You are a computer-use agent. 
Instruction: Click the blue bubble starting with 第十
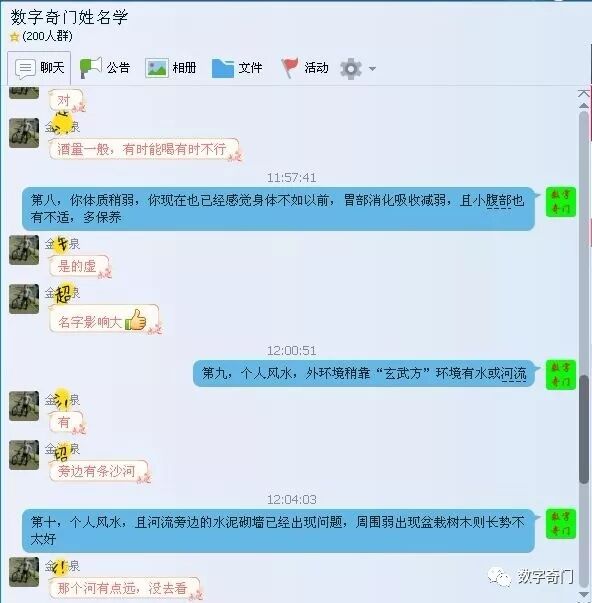point(278,531)
